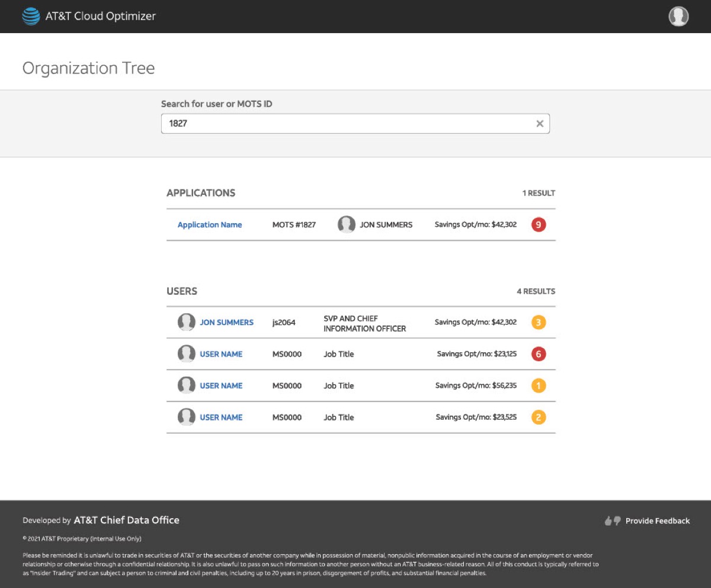The height and width of the screenshot is (588, 711).
Task: Click the AT&T globe logo
Action: point(31,16)
